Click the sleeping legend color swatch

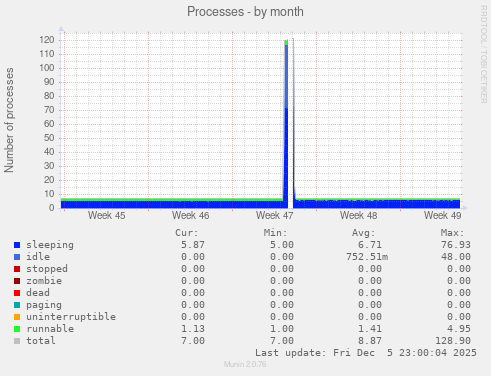[17, 245]
